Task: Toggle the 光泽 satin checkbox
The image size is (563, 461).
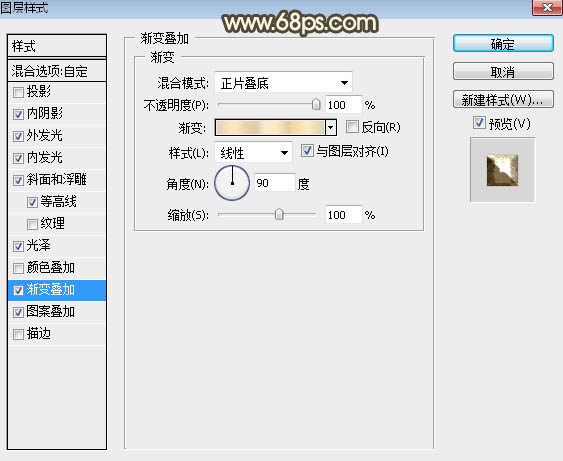Action: [18, 246]
